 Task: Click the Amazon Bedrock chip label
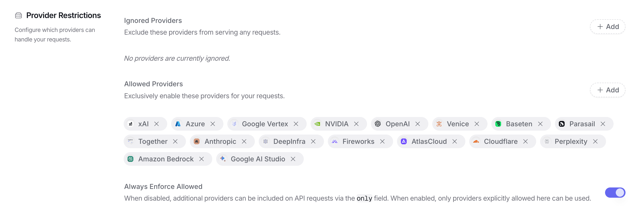point(166,159)
